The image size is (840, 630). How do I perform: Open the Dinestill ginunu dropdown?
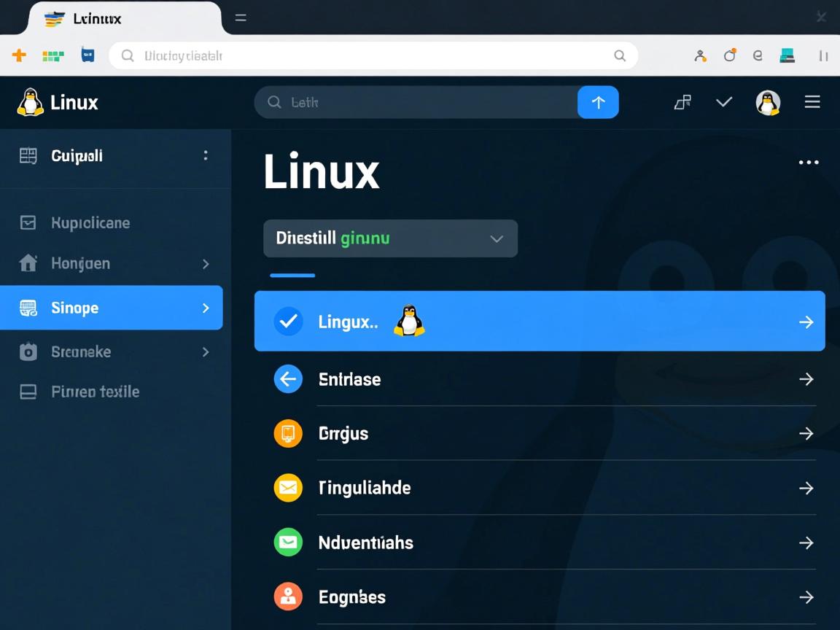(x=390, y=238)
